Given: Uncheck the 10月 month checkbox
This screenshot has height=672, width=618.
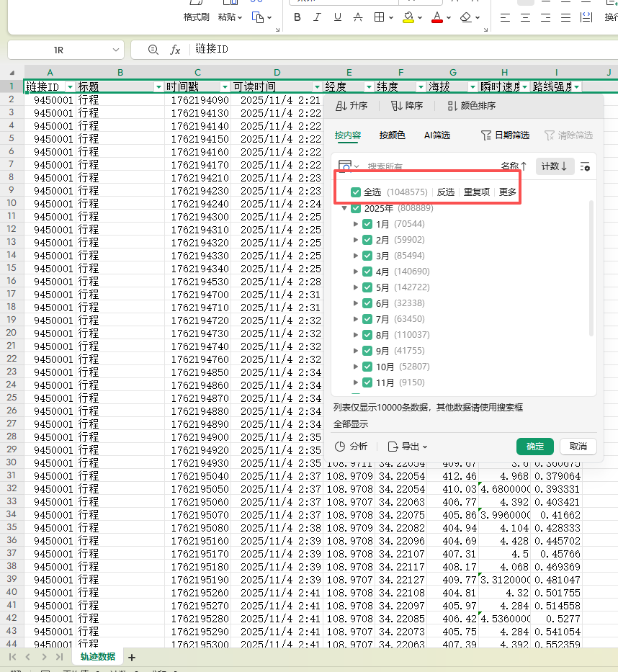Looking at the screenshot, I should [x=367, y=367].
